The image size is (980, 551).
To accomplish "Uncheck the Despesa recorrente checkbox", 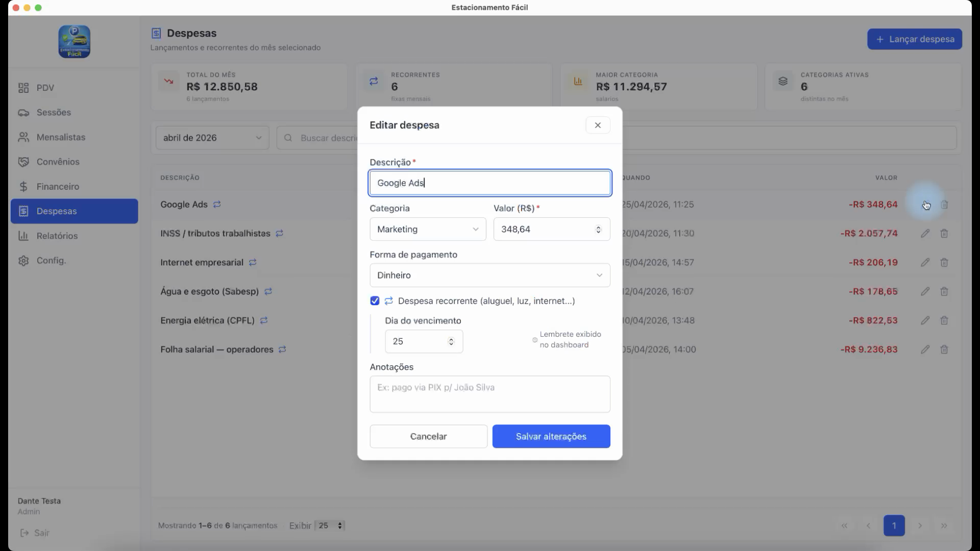I will click(x=375, y=300).
